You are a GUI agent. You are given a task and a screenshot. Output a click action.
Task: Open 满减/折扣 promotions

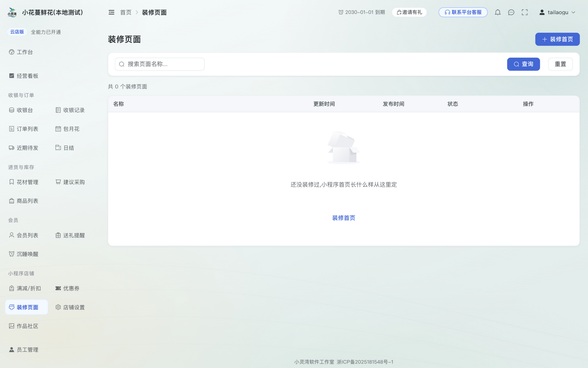click(27, 288)
